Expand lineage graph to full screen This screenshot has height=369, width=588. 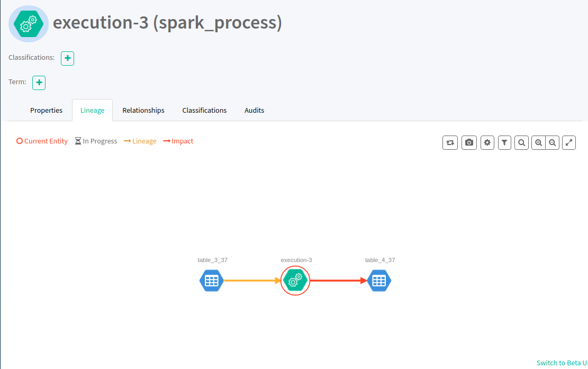569,142
